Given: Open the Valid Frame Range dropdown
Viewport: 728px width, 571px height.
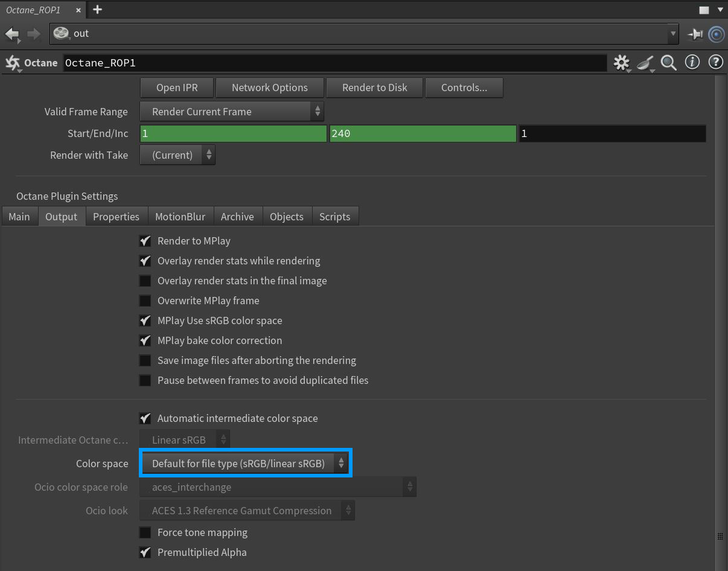Looking at the screenshot, I should coord(231,112).
